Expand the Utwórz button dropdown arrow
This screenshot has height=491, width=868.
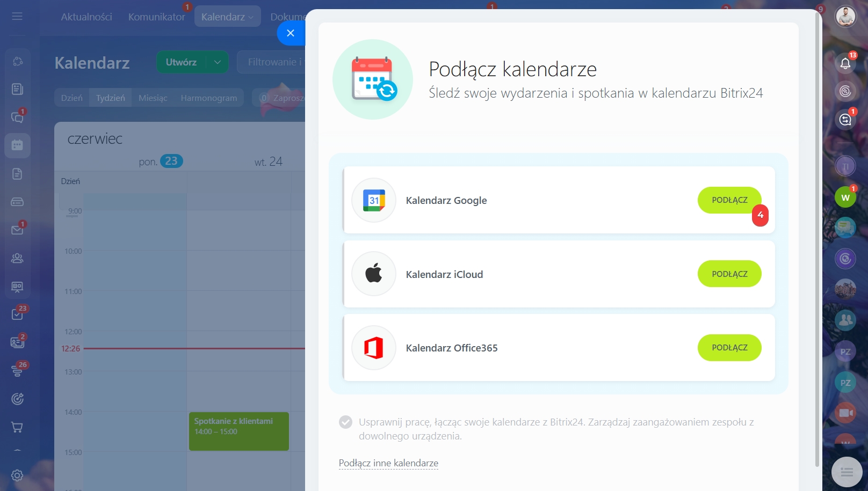pyautogui.click(x=218, y=62)
